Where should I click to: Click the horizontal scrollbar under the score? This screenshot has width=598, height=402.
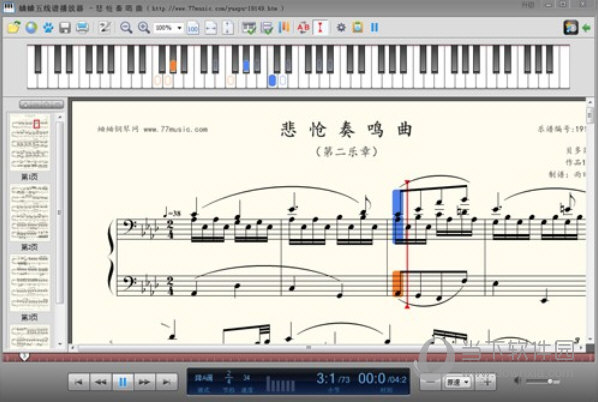tap(309, 347)
